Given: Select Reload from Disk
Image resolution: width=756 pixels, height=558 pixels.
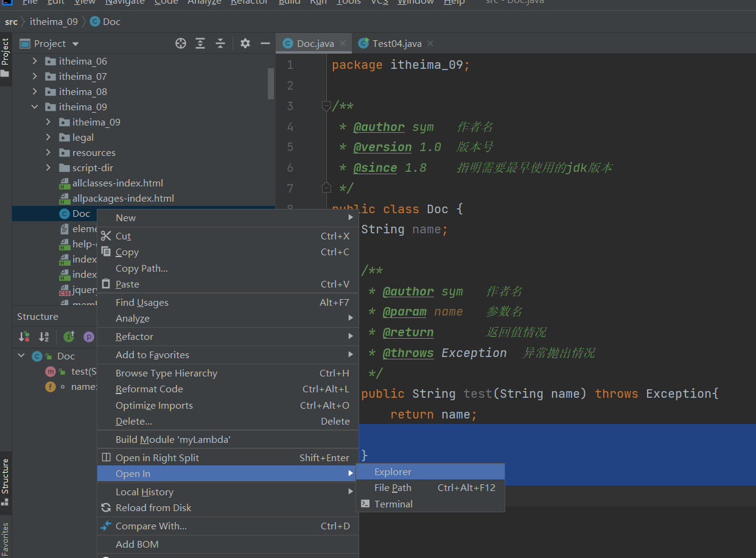Looking at the screenshot, I should point(228,507).
